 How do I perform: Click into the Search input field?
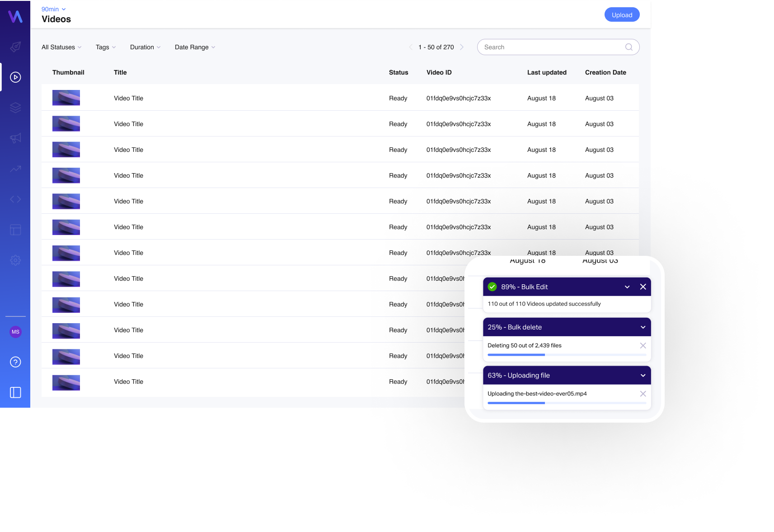coord(558,47)
